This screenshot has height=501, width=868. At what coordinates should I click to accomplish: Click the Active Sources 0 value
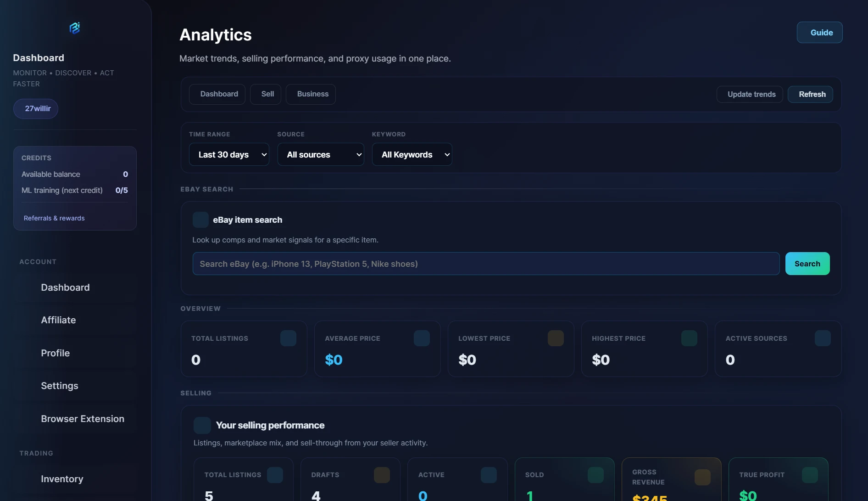tap(730, 360)
